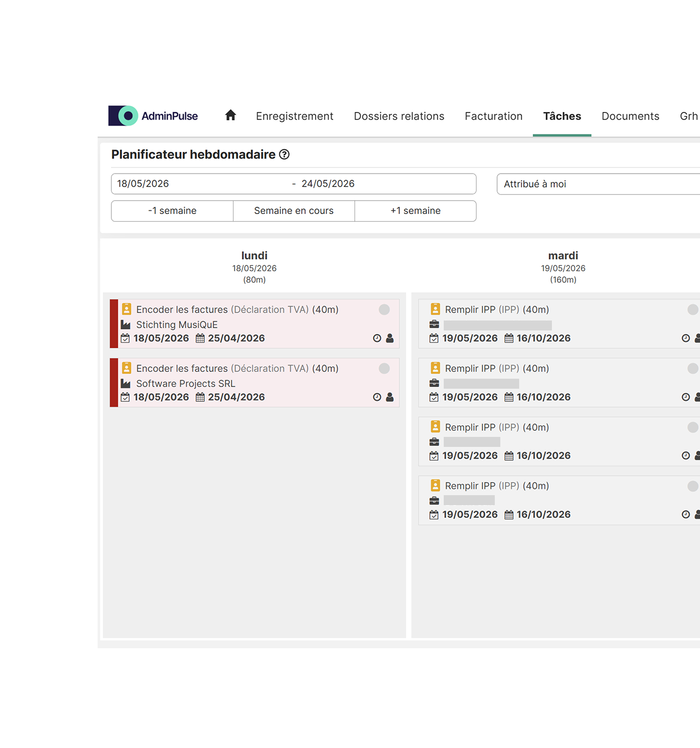The width and height of the screenshot is (700, 748).
Task: Click the person icon on Software Projects SRL task
Action: [390, 397]
